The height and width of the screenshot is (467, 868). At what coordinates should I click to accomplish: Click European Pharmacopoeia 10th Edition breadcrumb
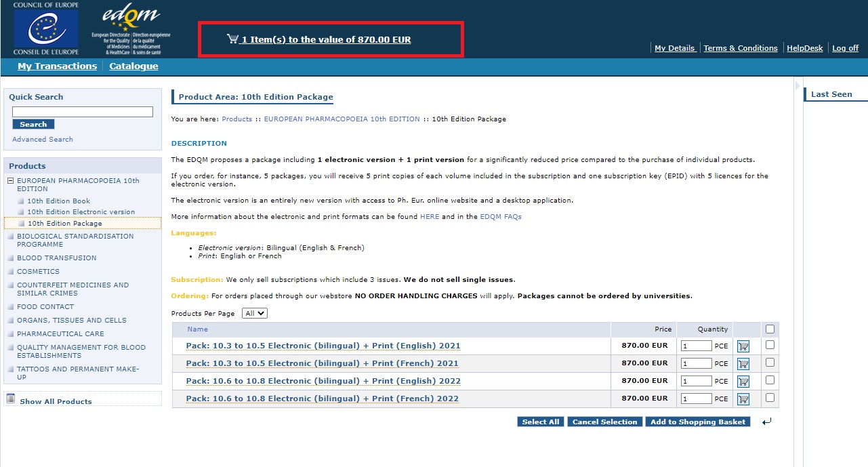342,119
